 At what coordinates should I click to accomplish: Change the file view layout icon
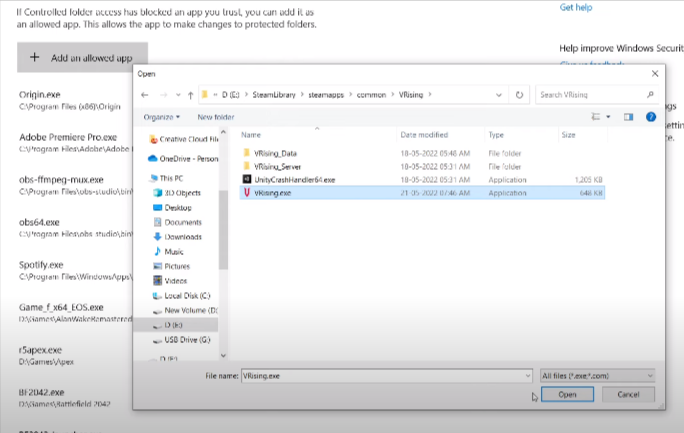click(595, 116)
